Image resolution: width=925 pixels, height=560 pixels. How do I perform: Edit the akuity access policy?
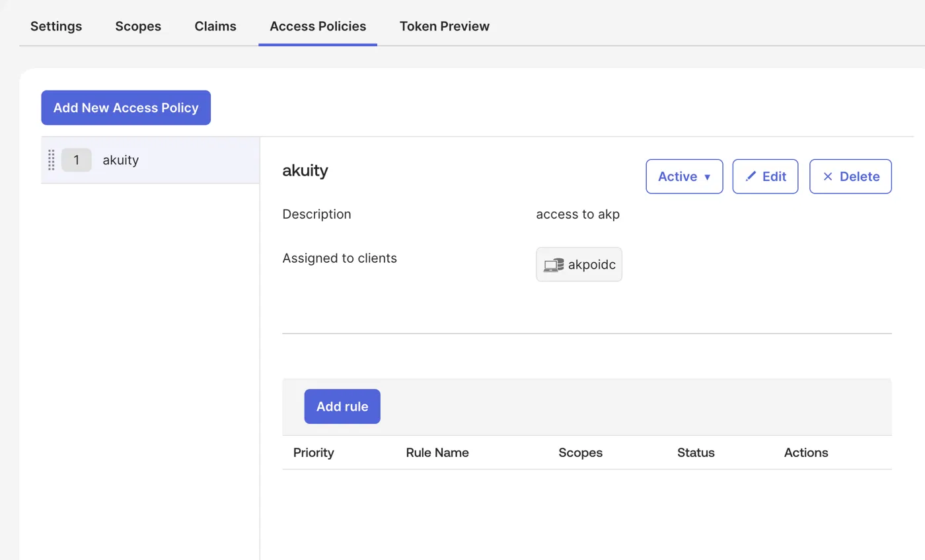pyautogui.click(x=765, y=176)
